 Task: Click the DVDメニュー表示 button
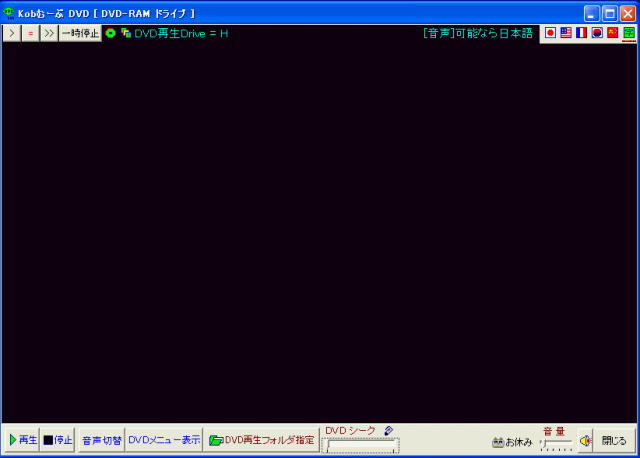tap(164, 440)
